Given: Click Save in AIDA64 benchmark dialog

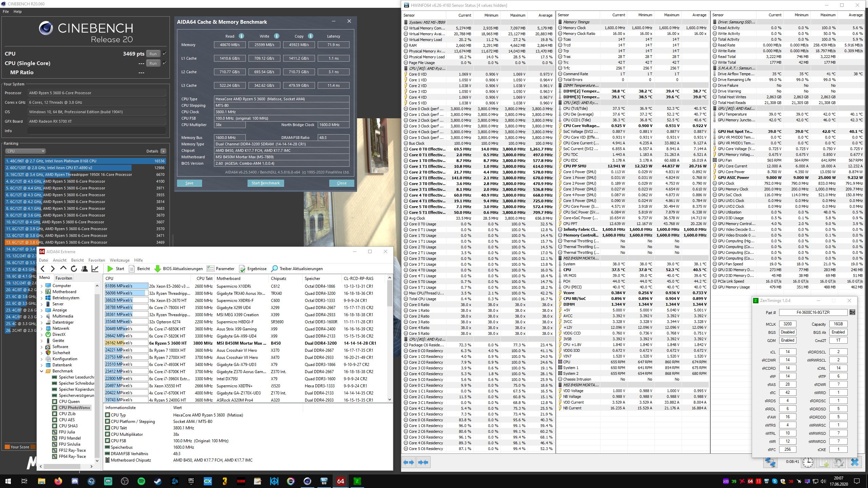Looking at the screenshot, I should pos(189,183).
